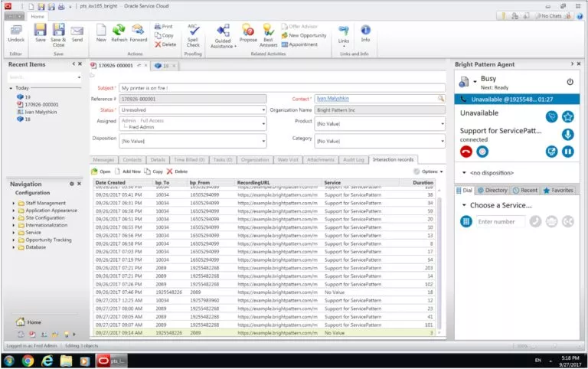Open the Messages tab
Screen dimensions: 588x369
[103, 160]
